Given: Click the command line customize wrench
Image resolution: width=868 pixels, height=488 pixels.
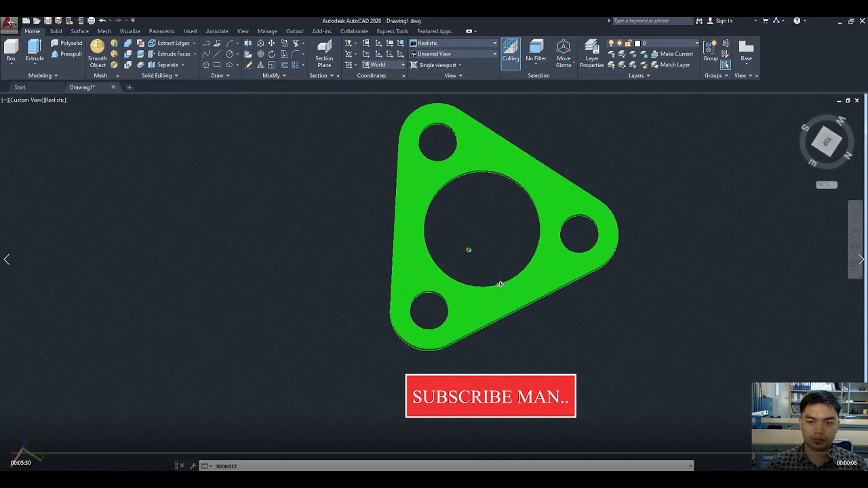Looking at the screenshot, I should (193, 466).
